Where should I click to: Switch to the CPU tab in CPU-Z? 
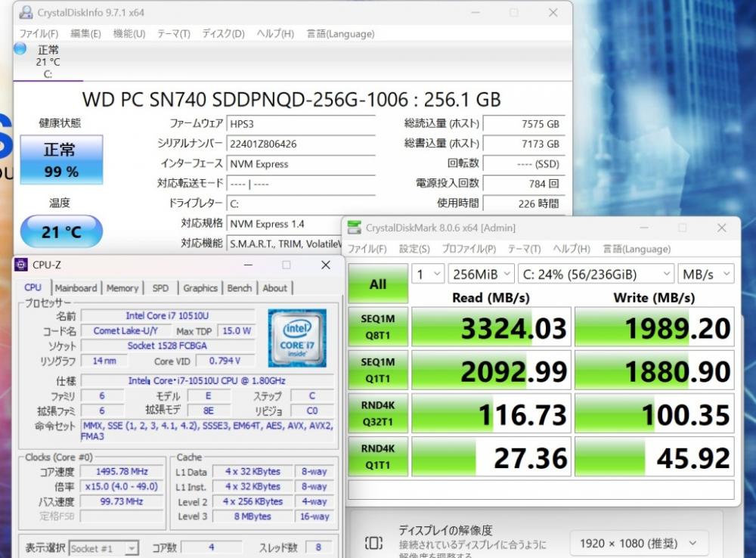(x=33, y=287)
